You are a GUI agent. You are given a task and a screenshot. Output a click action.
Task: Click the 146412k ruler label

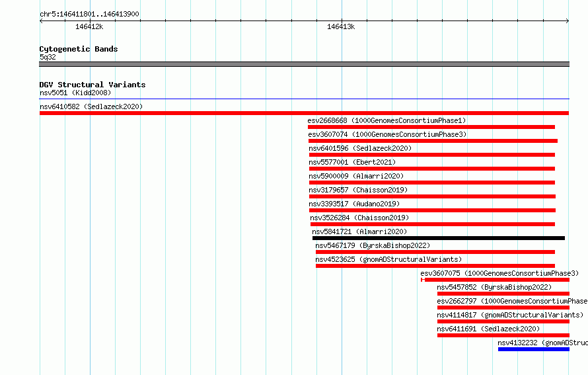pos(89,26)
